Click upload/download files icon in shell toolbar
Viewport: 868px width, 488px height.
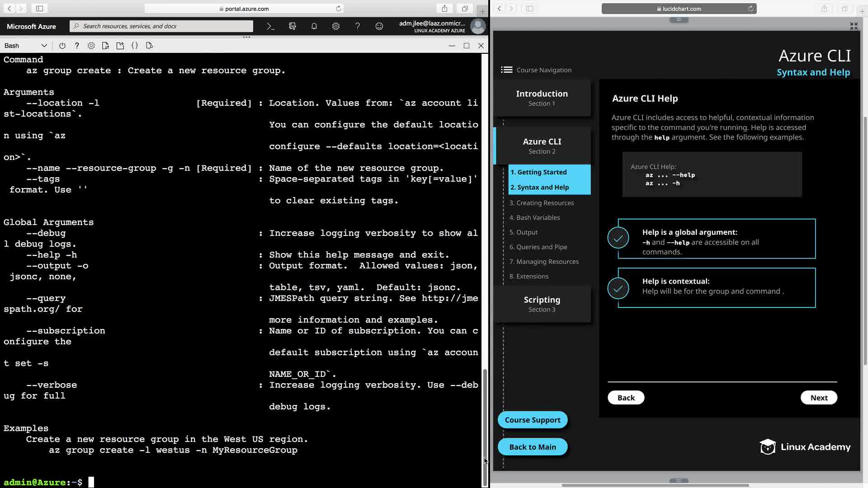pos(106,46)
